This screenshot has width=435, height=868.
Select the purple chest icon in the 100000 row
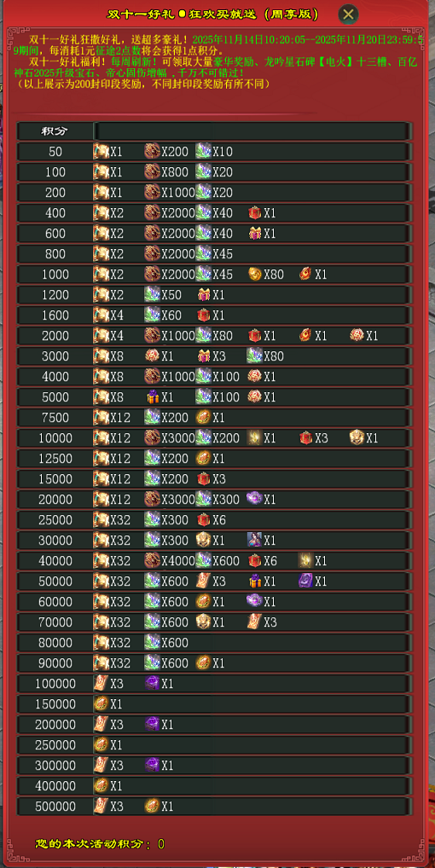pos(152,684)
